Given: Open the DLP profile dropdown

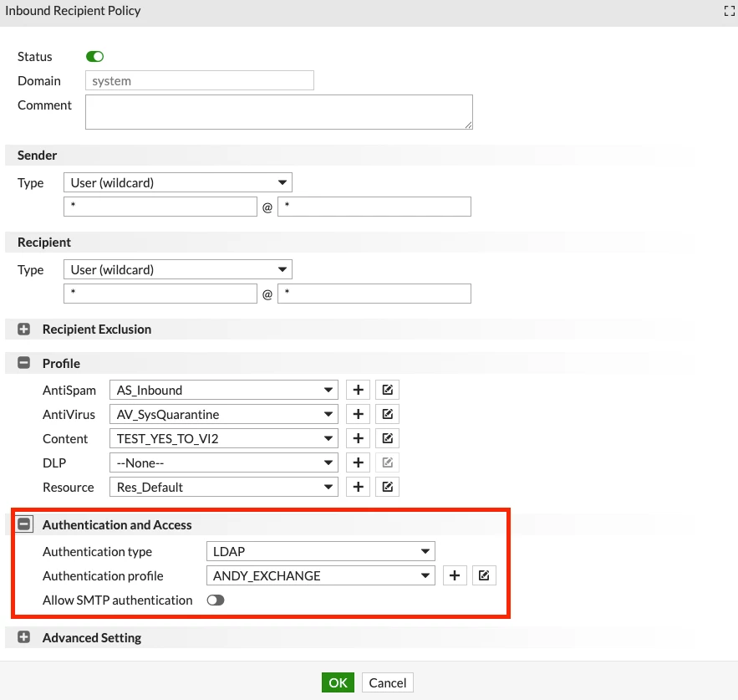Looking at the screenshot, I should point(224,463).
